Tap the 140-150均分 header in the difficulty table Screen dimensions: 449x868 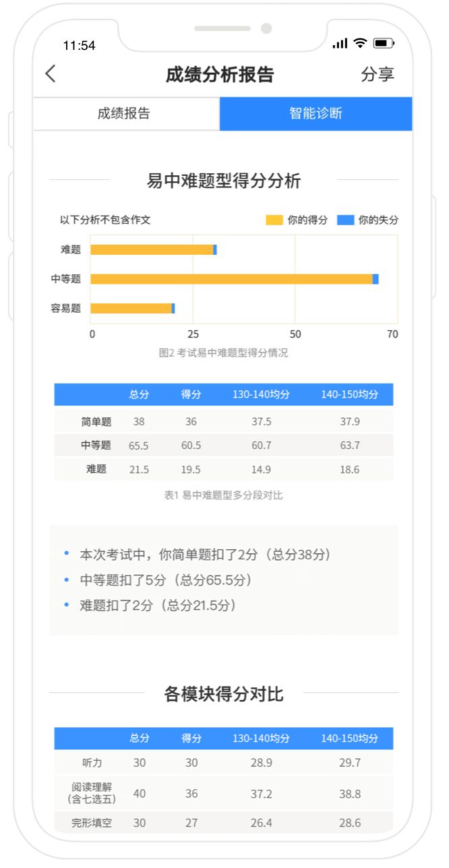pyautogui.click(x=349, y=395)
